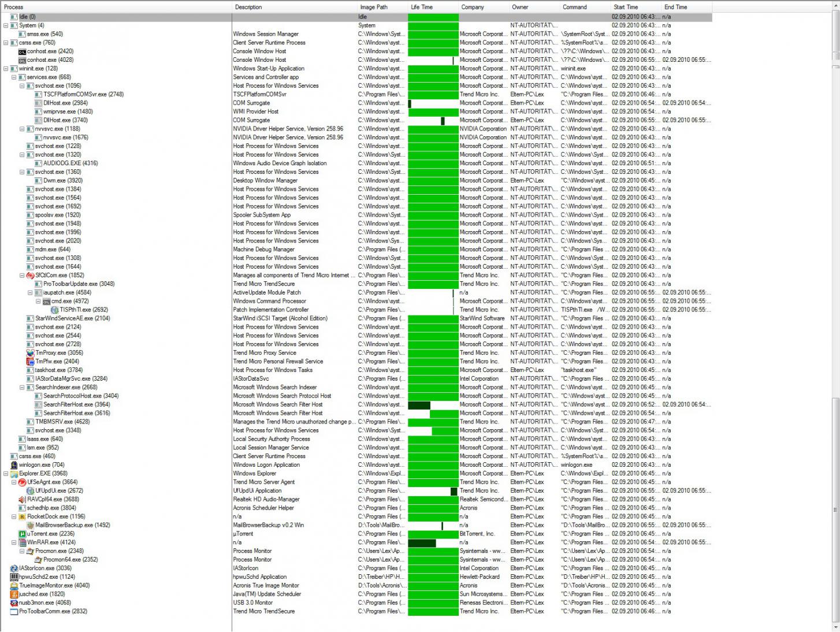Sort by the Command column header
This screenshot has height=632, width=840.
click(x=586, y=7)
